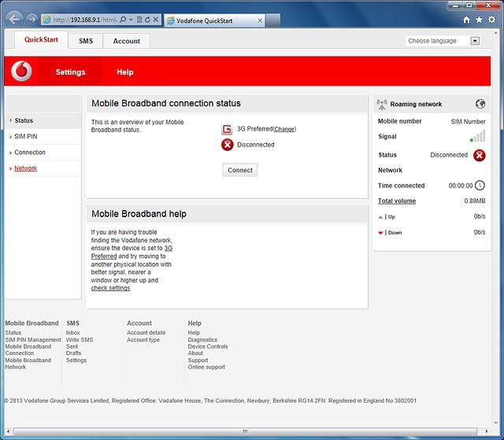Open the Account tab
The image size is (504, 440).
126,41
